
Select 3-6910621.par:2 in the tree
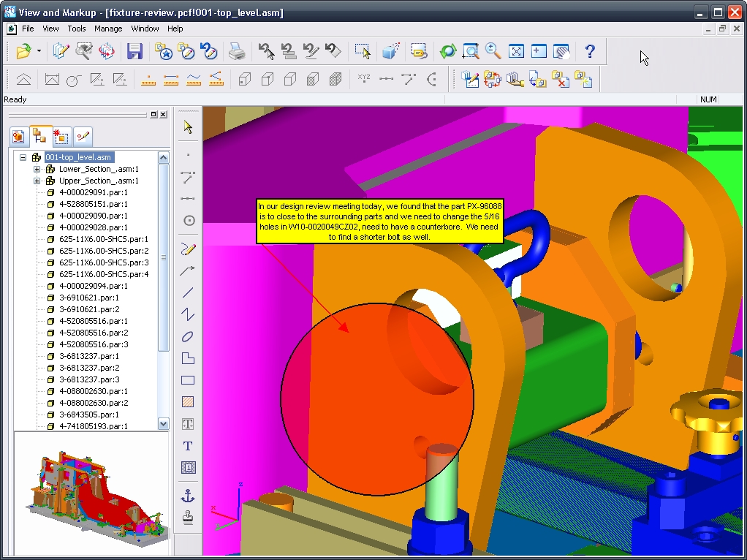pyautogui.click(x=89, y=309)
